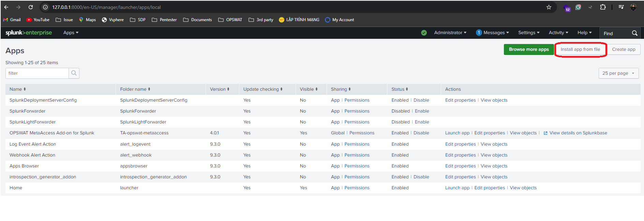Launch the Home app

[457, 188]
